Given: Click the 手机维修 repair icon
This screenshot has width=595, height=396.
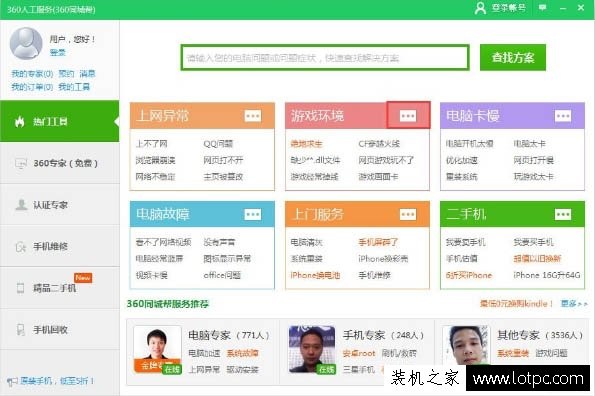Looking at the screenshot, I should click(20, 247).
